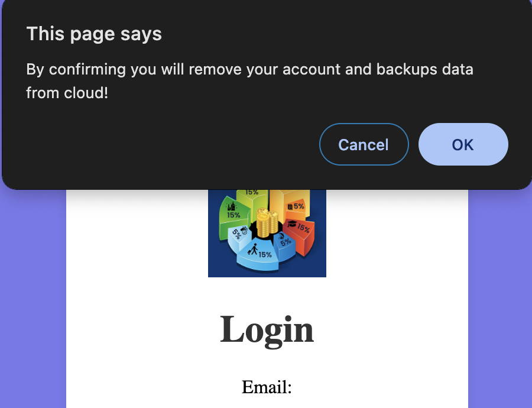Click the purple page background on left

coord(33,296)
